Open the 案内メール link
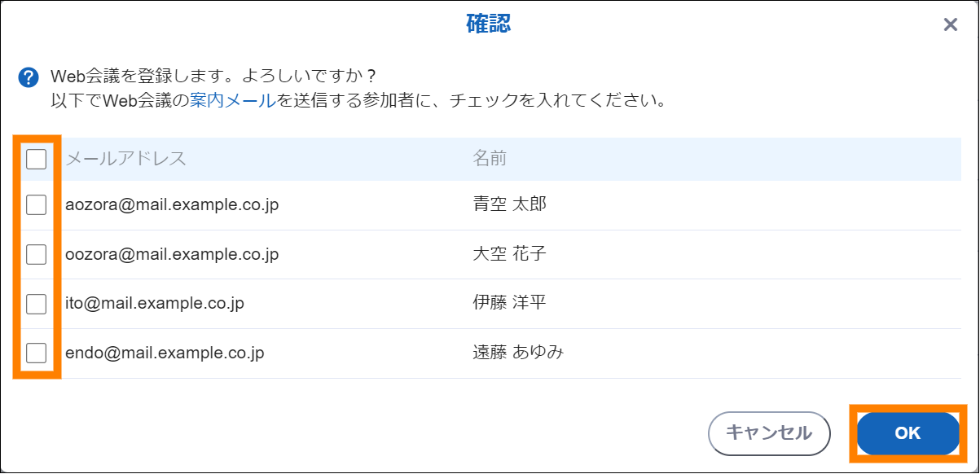 coord(232,102)
